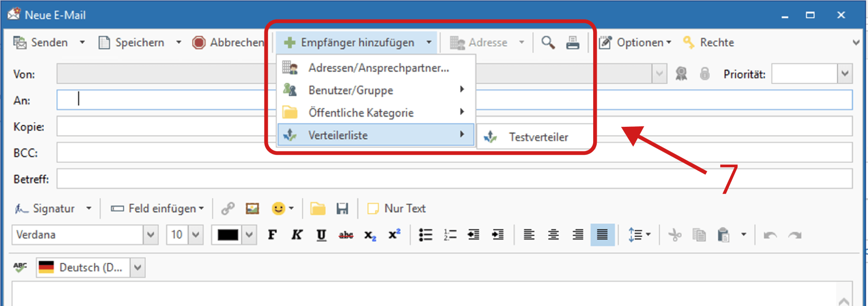Open the Verdana font dropdown
The image size is (868, 306).
[x=151, y=235]
